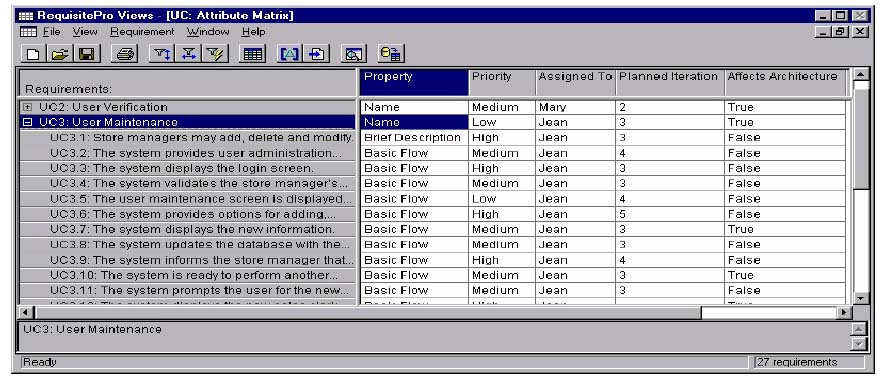This screenshot has width=882, height=378.
Task: Click the UC3: User Maintenance description pane text
Action: point(92,329)
